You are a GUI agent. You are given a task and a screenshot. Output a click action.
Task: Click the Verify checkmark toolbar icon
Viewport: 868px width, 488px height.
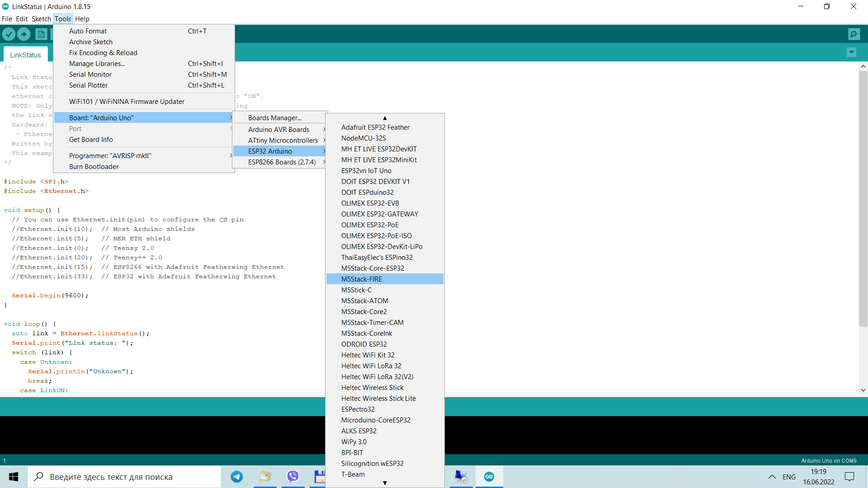click(9, 34)
